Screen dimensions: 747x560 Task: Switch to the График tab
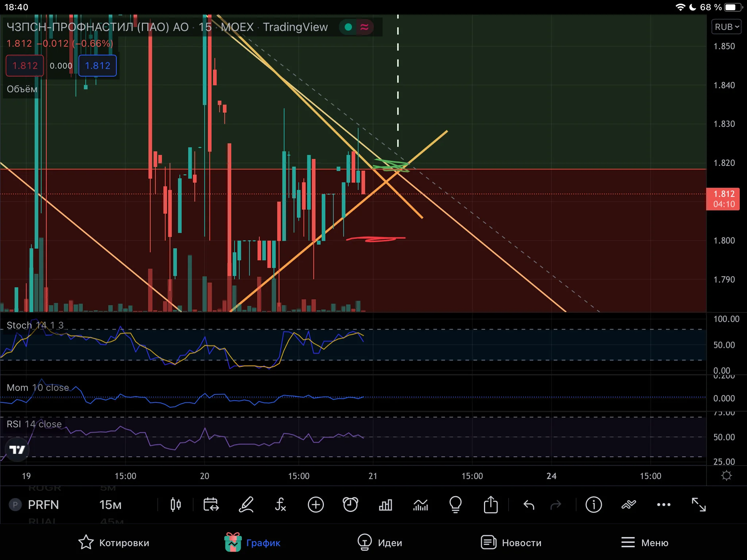[252, 543]
